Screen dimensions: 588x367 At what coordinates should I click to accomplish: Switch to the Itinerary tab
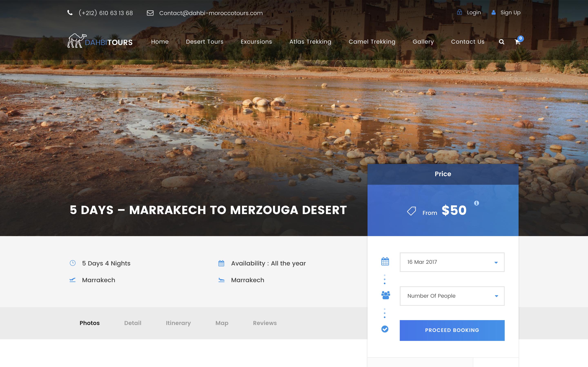178,323
